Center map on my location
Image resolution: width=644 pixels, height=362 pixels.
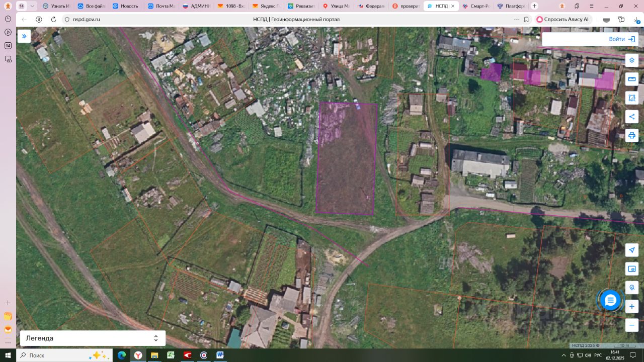coord(632,250)
